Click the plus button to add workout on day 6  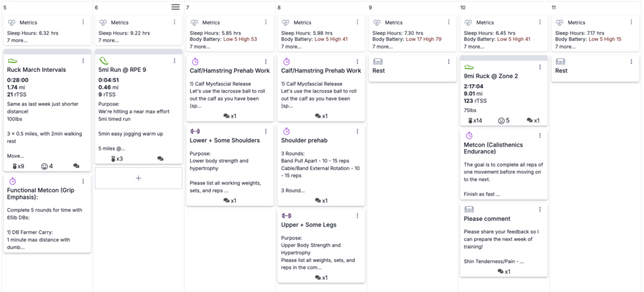point(138,179)
